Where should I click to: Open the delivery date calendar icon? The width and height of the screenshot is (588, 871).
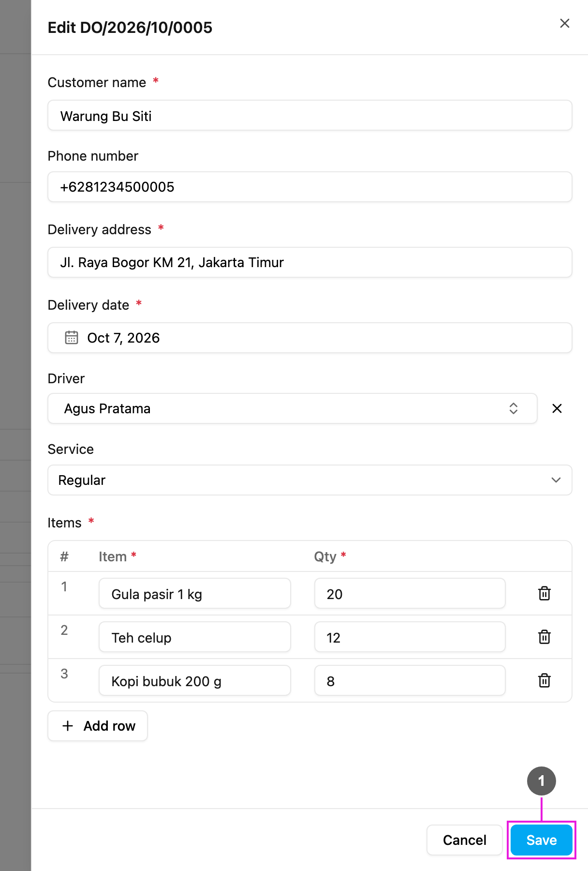72,337
